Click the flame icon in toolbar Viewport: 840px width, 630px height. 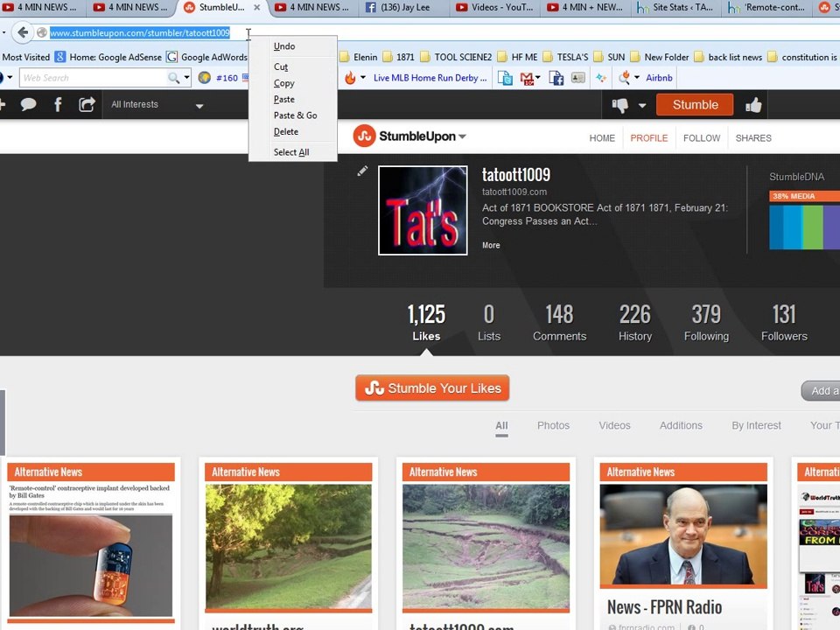tap(350, 78)
